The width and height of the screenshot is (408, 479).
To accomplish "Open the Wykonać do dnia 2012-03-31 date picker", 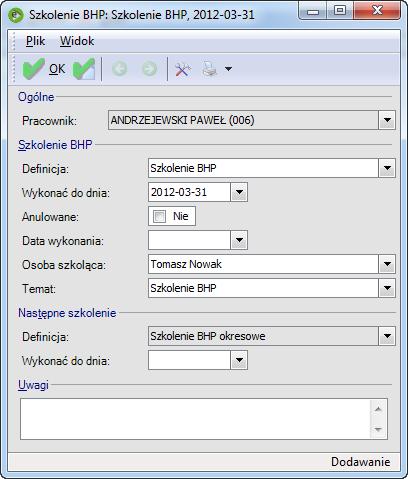I will 239,192.
